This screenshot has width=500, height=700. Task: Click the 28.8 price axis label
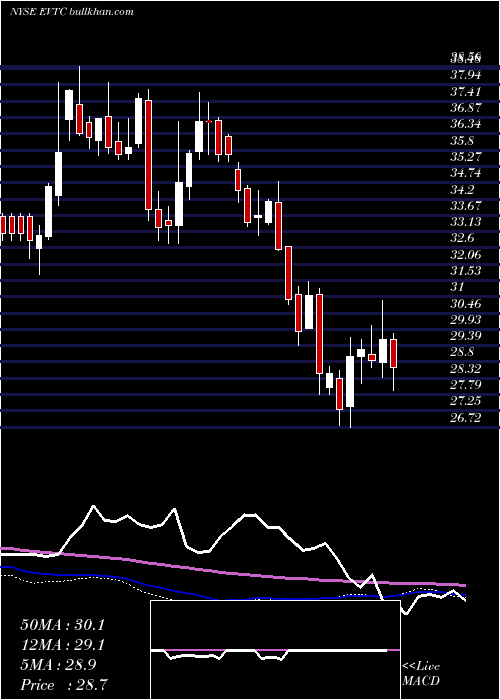click(462, 352)
